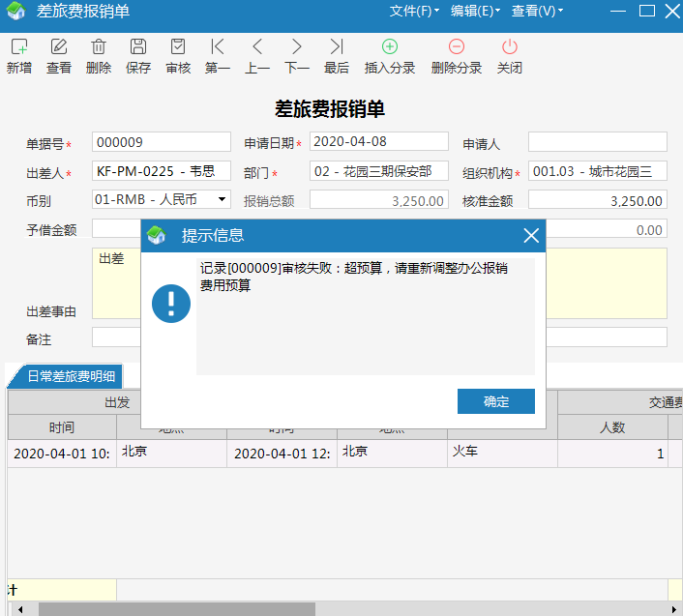Image resolution: width=683 pixels, height=616 pixels.
Task: Click the 部门 field 花园三期保安部
Action: pos(379,171)
